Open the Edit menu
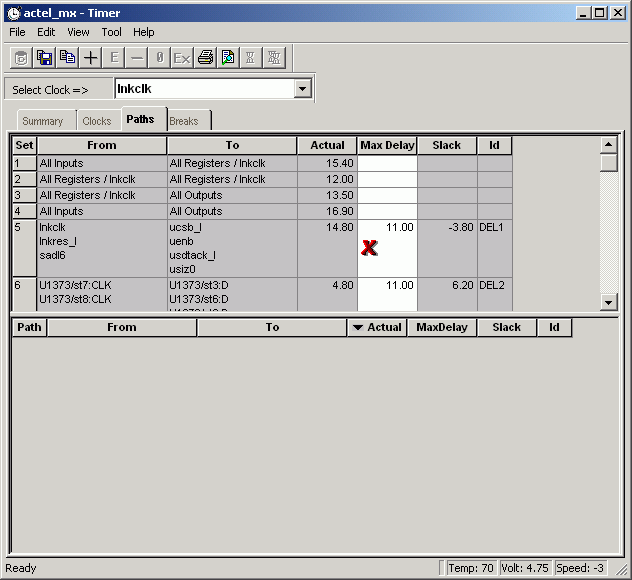Image resolution: width=632 pixels, height=580 pixels. 46,32
